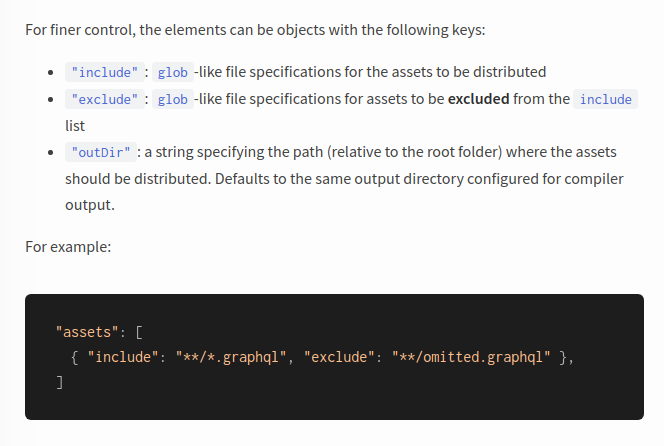Click the glob code after "include" key
The height and width of the screenshot is (446, 664).
coord(173,72)
